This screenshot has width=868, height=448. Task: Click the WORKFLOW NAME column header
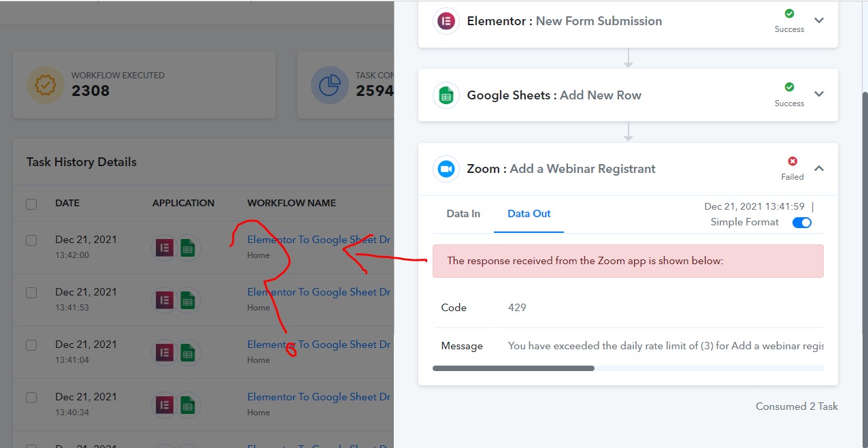pos(291,203)
